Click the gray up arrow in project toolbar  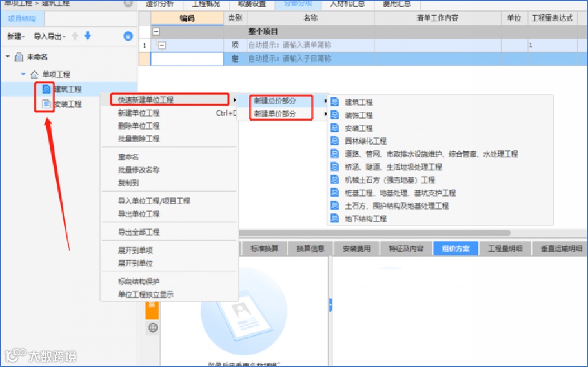tap(75, 36)
